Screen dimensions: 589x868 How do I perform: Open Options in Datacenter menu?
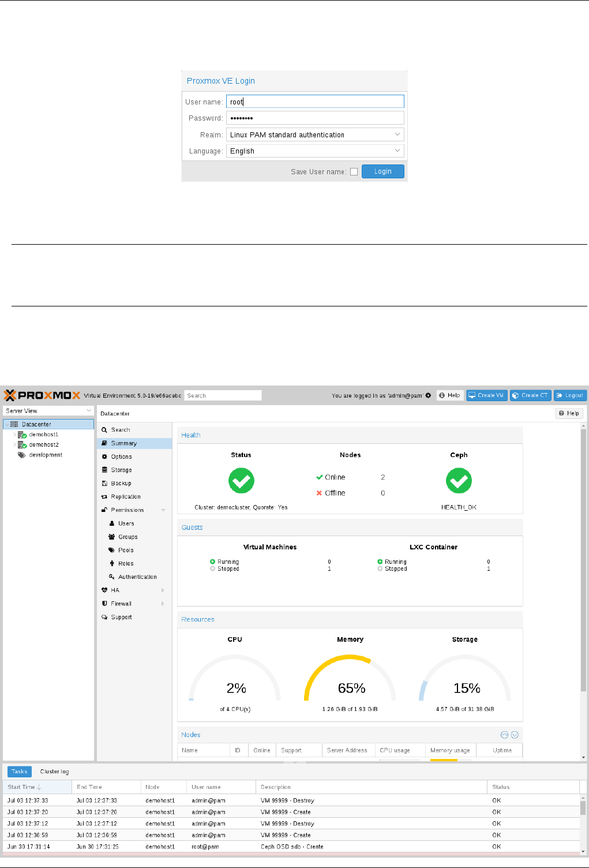click(x=122, y=457)
